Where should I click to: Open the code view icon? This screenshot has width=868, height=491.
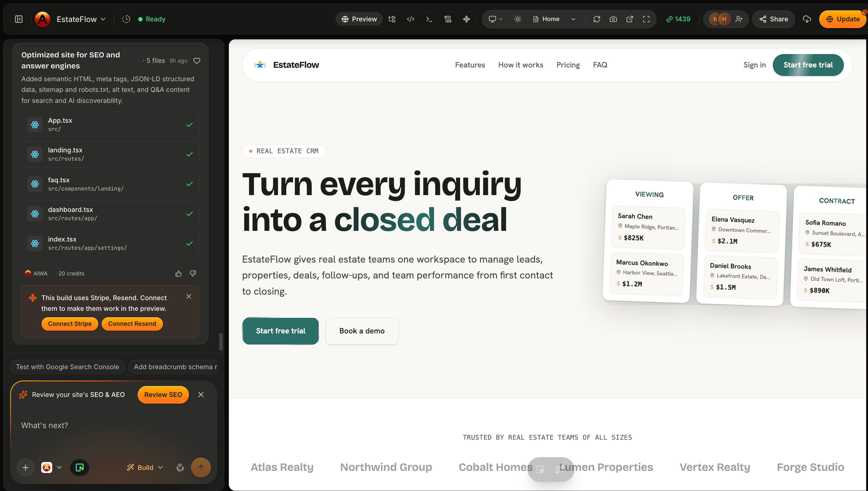(410, 19)
